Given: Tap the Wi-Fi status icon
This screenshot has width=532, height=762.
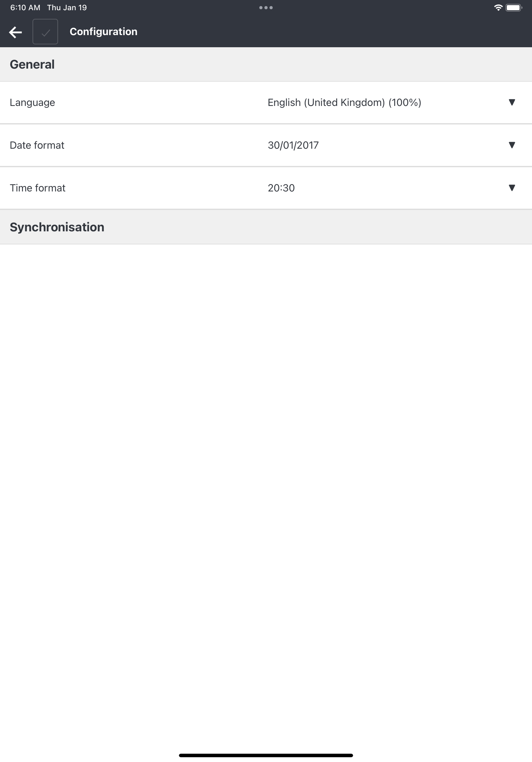Looking at the screenshot, I should (x=498, y=7).
